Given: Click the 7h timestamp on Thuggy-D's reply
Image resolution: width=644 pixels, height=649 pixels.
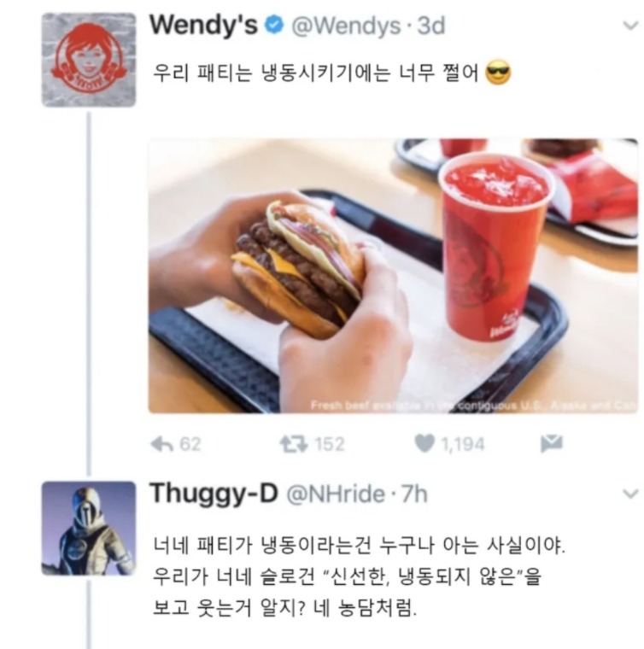Looking at the screenshot, I should (414, 494).
